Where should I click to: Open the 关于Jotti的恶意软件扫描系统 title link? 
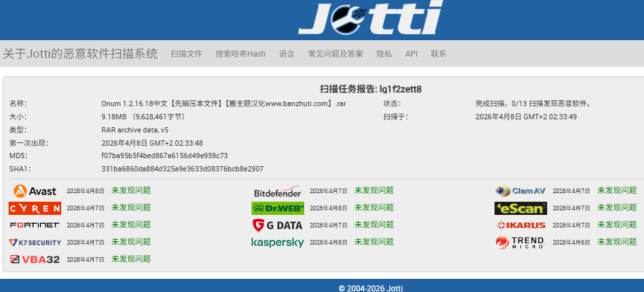pyautogui.click(x=80, y=54)
